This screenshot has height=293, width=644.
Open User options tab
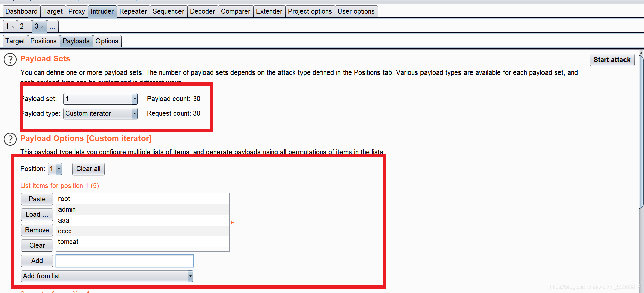[x=356, y=11]
